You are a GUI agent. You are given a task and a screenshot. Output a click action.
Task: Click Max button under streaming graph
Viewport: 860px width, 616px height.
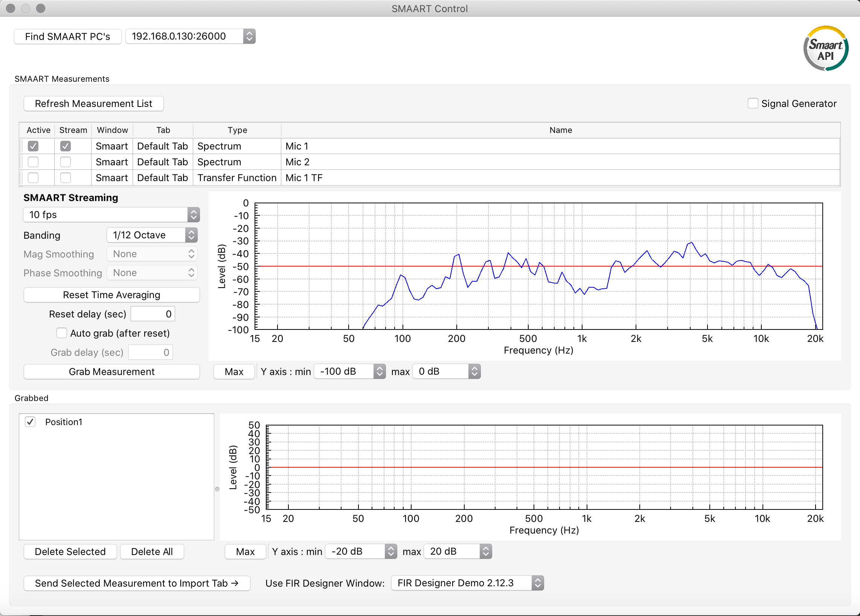point(234,372)
